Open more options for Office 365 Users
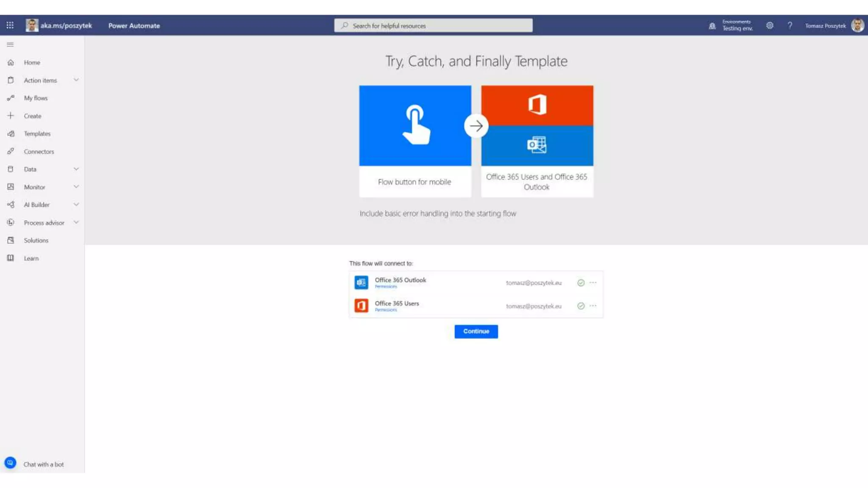 pyautogui.click(x=593, y=305)
